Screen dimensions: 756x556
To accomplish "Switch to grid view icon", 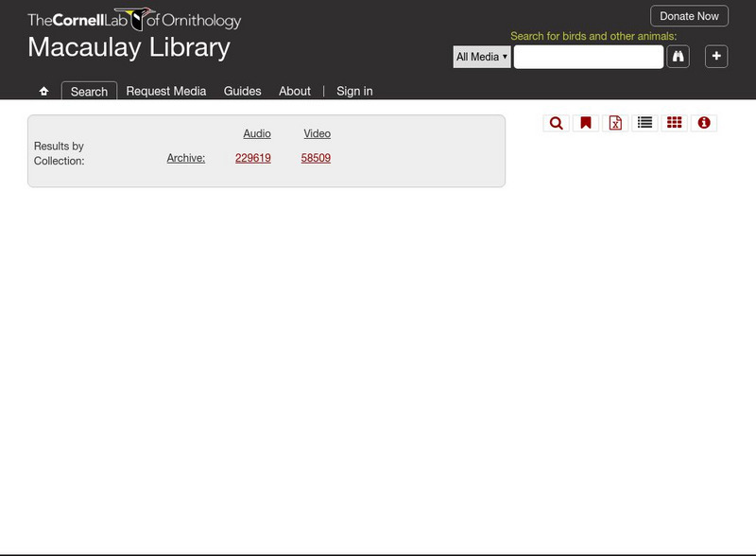I will pyautogui.click(x=674, y=123).
